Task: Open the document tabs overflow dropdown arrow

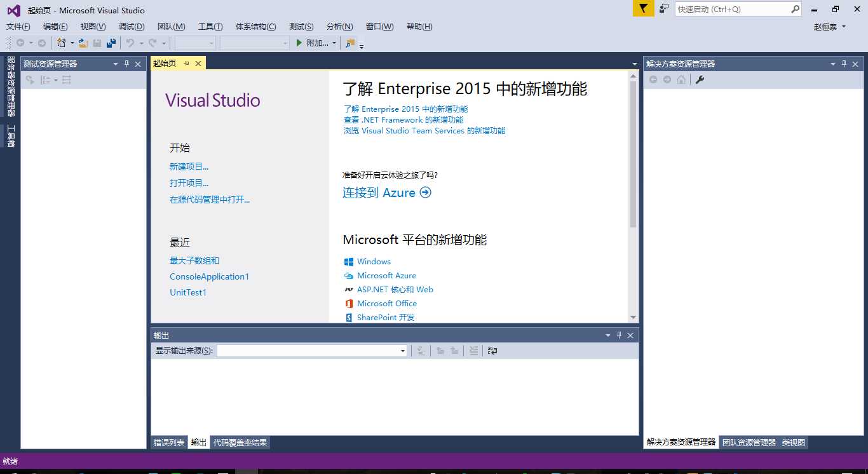Action: (x=634, y=64)
